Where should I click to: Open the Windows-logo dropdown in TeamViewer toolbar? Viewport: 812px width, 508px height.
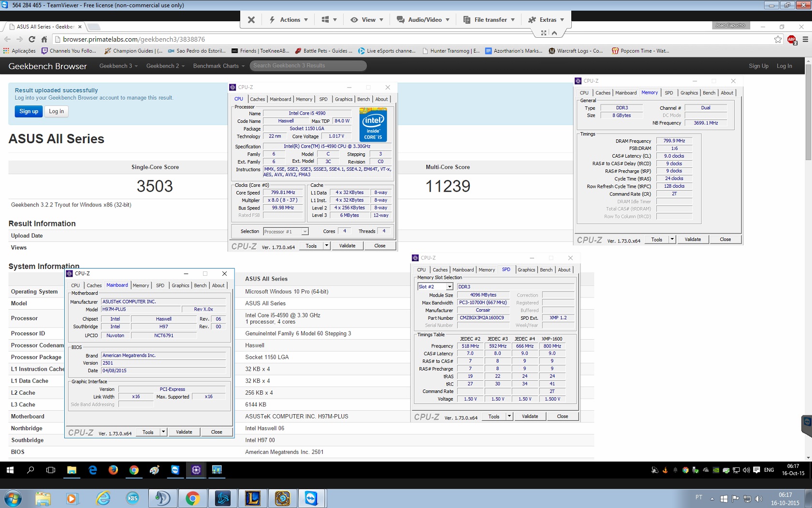329,20
